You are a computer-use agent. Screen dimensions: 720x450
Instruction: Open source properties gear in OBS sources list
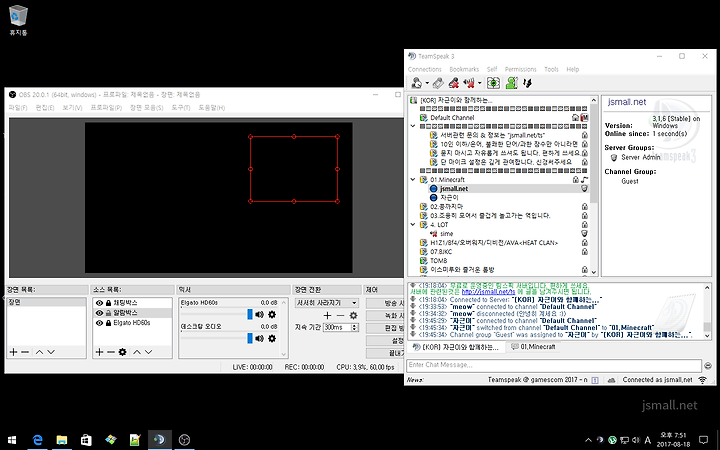click(x=122, y=352)
